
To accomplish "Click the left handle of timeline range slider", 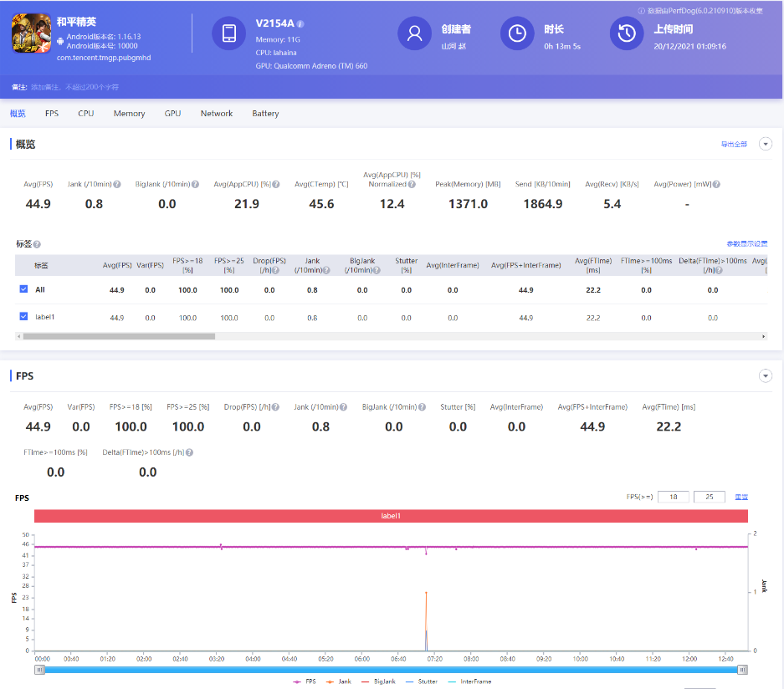I will [39, 670].
